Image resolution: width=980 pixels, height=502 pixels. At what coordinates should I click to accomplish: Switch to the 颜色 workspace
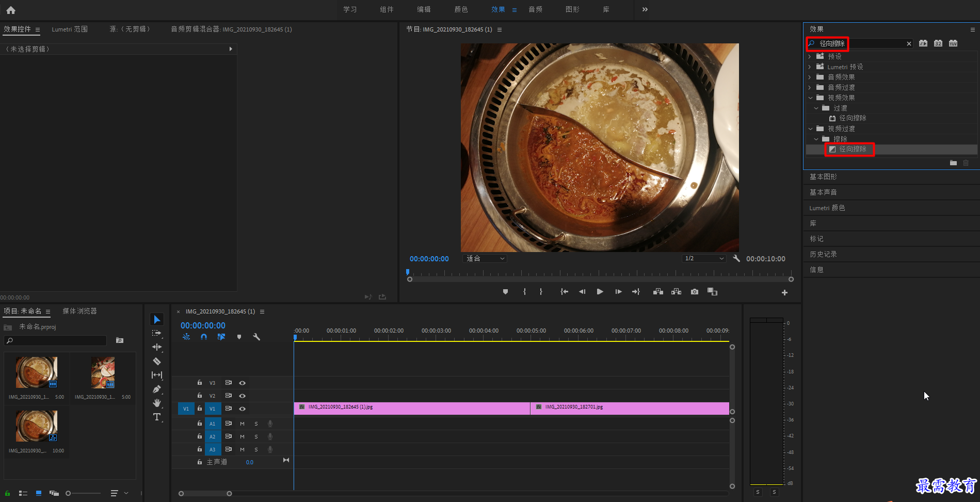coord(461,9)
